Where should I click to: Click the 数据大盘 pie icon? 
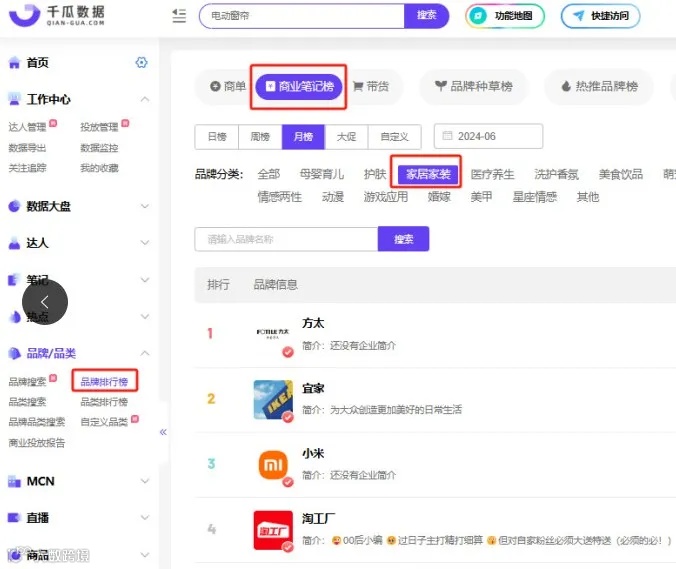[x=14, y=206]
